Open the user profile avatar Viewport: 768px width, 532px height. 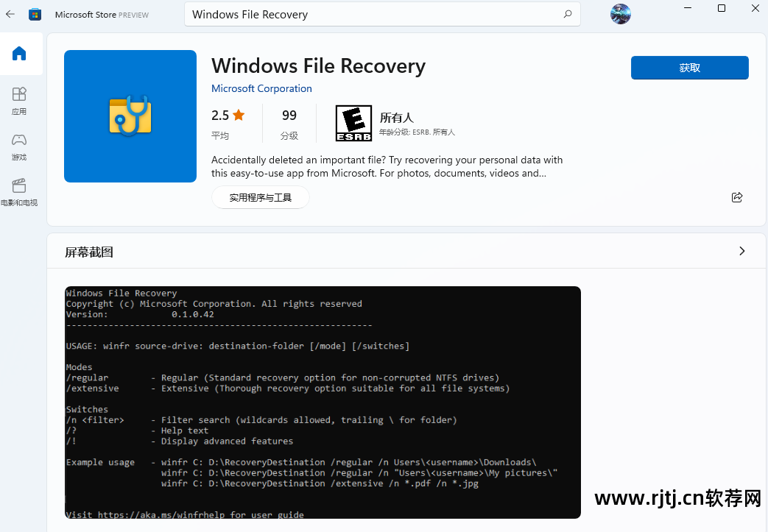click(620, 14)
